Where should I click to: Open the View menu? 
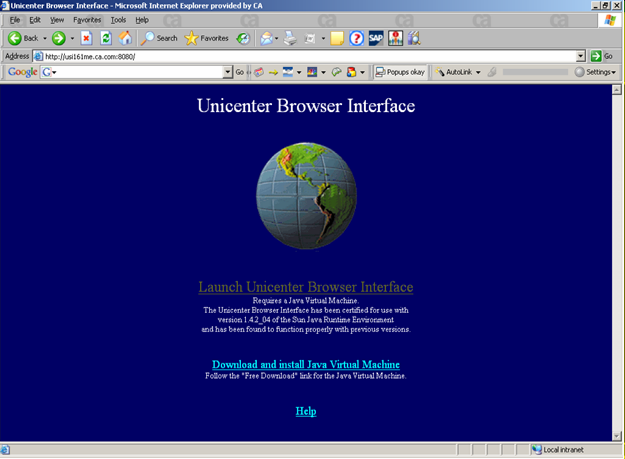57,20
